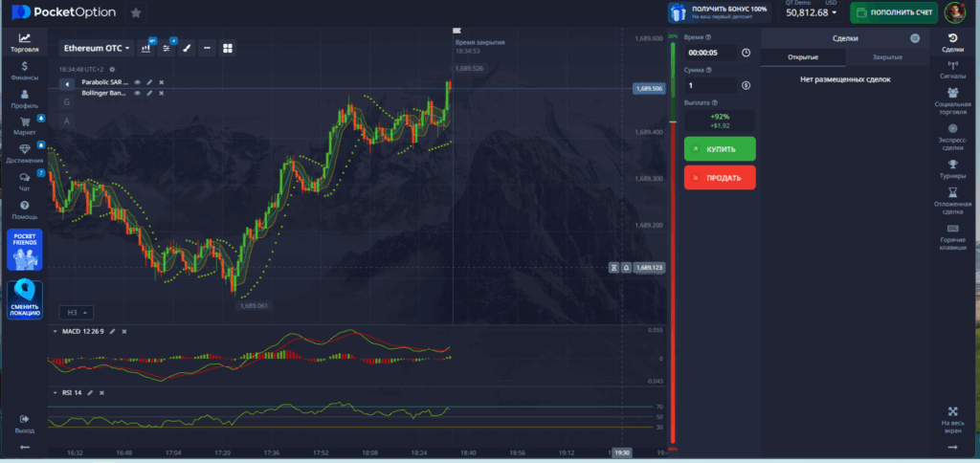Click the favorites star next to logo
The image size is (980, 463).
[x=136, y=13]
